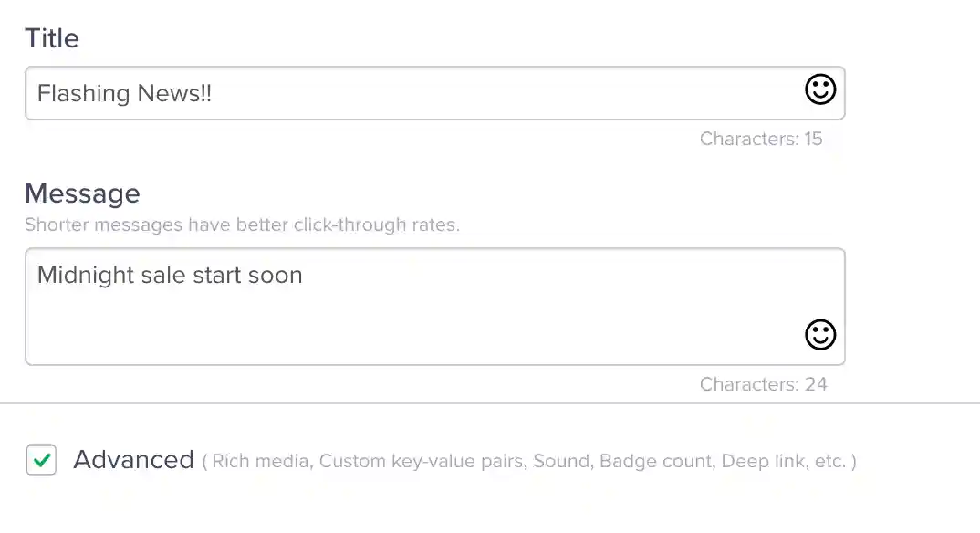Click the 'Shorter messages' hint text
This screenshot has height=533, width=980.
(242, 225)
